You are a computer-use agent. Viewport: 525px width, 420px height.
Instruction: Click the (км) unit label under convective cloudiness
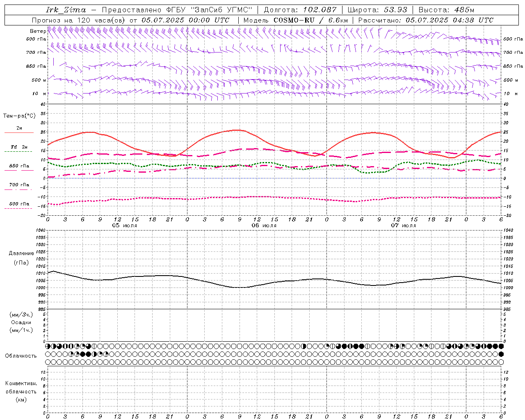pos(21,399)
